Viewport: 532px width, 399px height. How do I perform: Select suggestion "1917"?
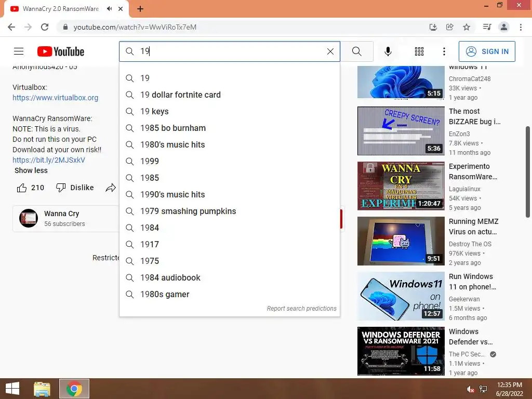(x=230, y=244)
